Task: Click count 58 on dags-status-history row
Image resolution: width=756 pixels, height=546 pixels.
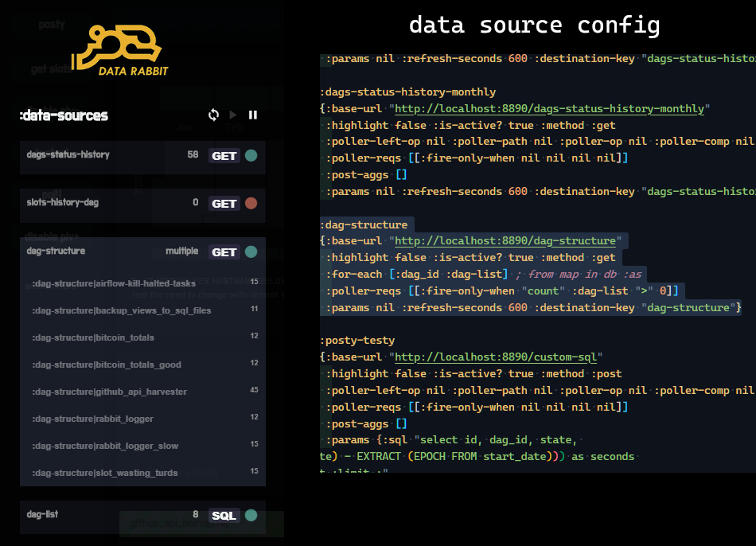Action: point(193,154)
